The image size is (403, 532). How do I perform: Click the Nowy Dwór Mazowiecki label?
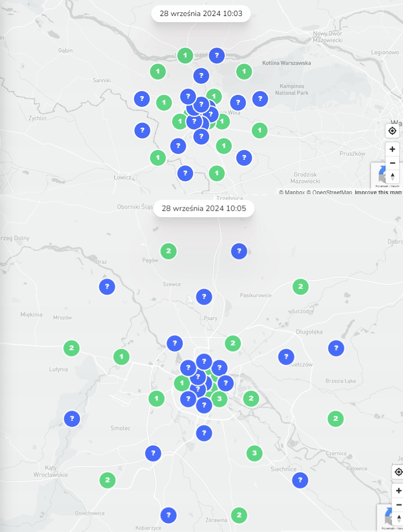point(328,37)
